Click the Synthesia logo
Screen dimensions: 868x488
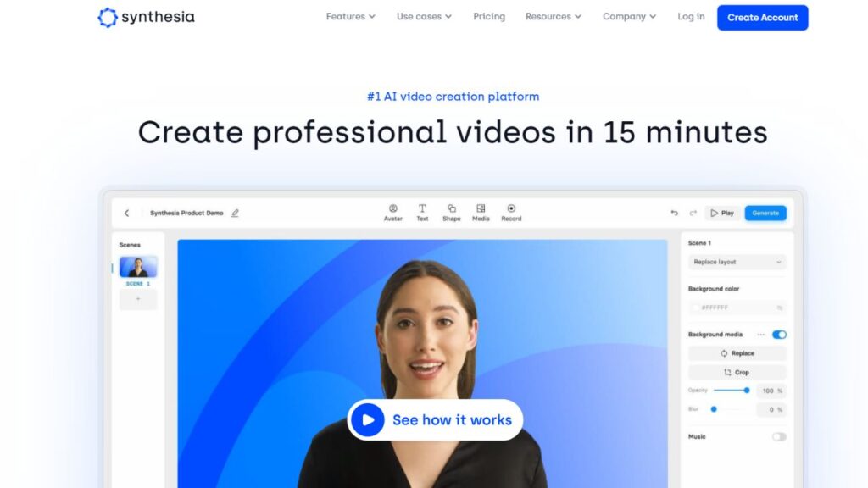pyautogui.click(x=146, y=17)
